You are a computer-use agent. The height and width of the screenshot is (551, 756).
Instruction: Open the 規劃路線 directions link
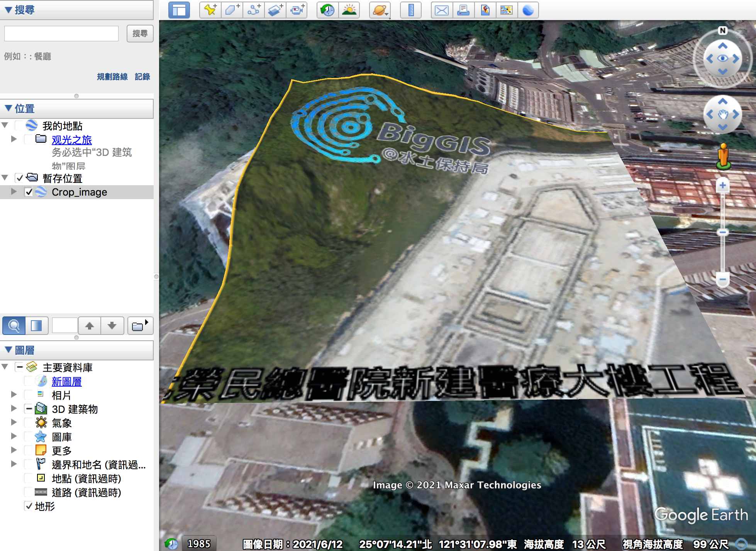112,76
